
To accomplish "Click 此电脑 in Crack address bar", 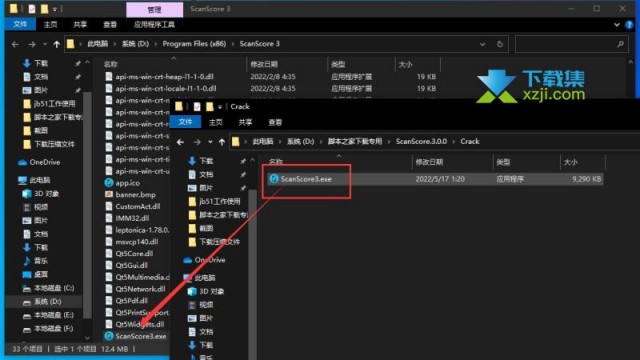I will click(263, 141).
